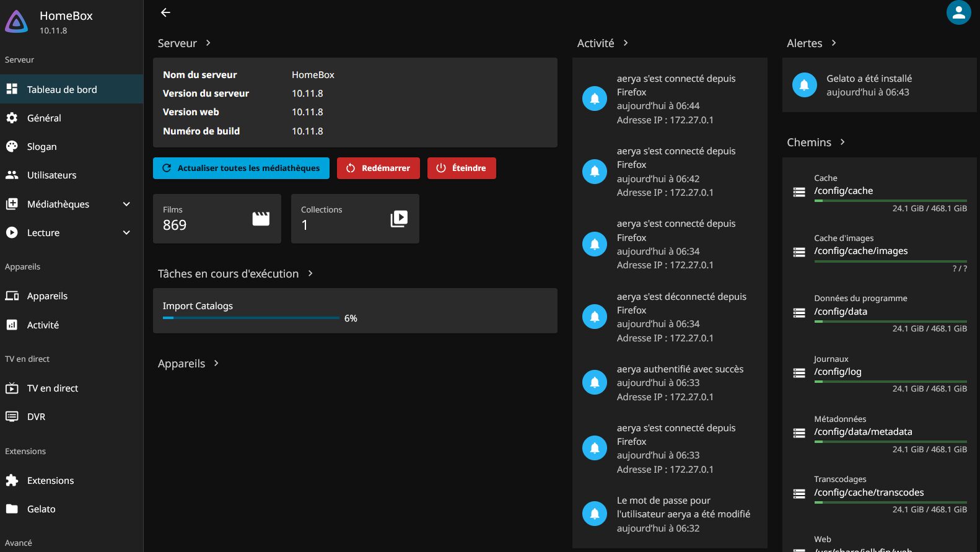Click the aerya s'est déconnecté depuis Firefox entry
Screen dimensions: 980x552
670,317
